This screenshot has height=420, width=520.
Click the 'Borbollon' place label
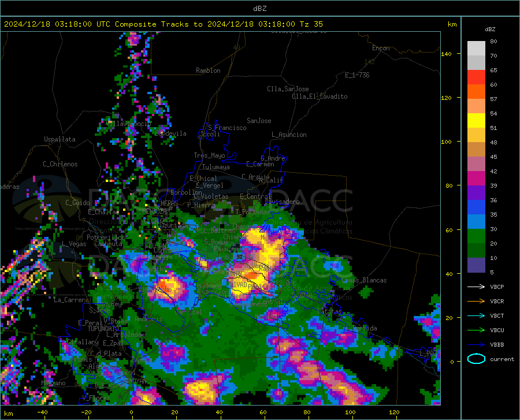pos(187,192)
